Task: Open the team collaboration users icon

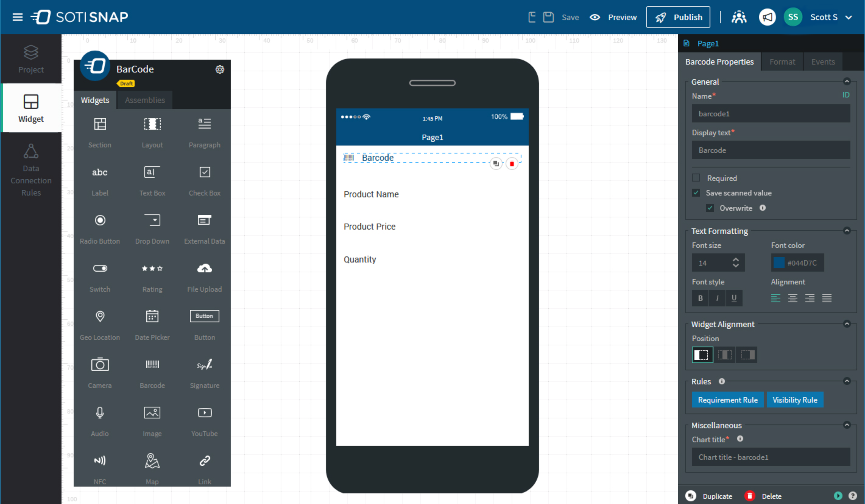Action: click(739, 17)
